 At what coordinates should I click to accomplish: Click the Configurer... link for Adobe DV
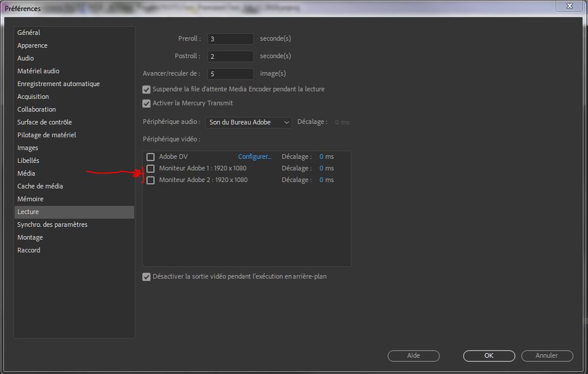tap(254, 156)
